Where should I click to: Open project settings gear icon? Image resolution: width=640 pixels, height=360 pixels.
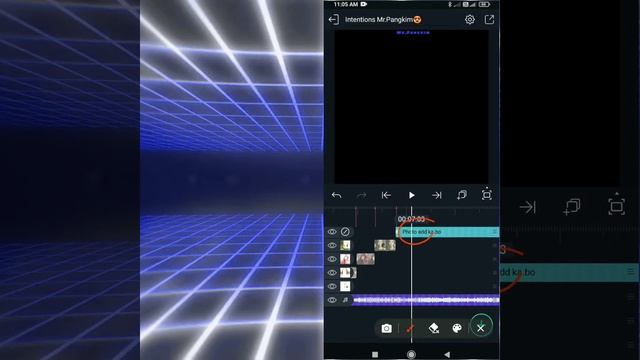pyautogui.click(x=470, y=20)
